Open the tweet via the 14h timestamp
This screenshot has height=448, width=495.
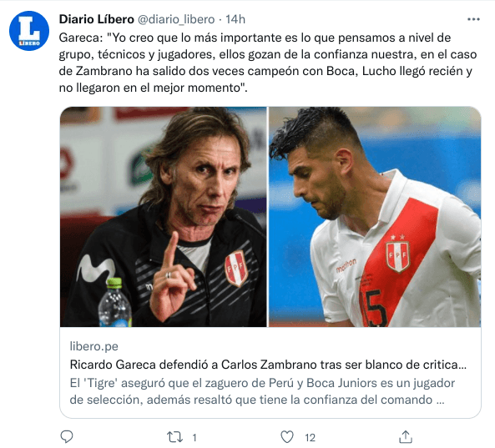(x=235, y=19)
